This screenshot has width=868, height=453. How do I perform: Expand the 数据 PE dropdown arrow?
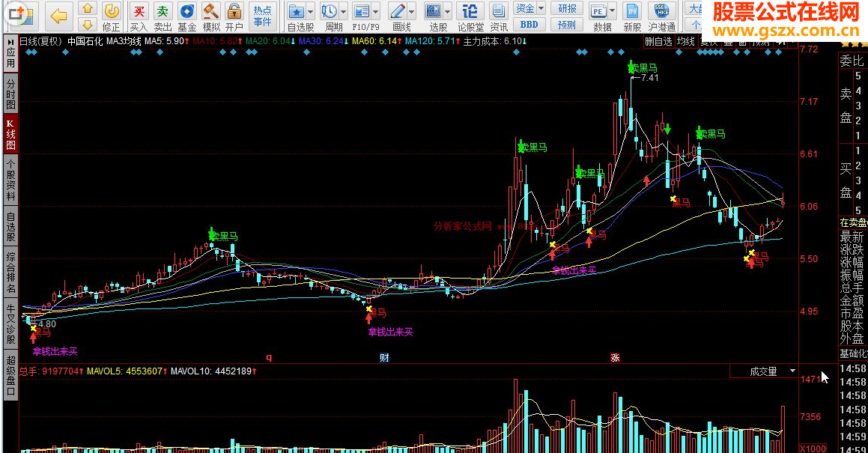[612, 11]
